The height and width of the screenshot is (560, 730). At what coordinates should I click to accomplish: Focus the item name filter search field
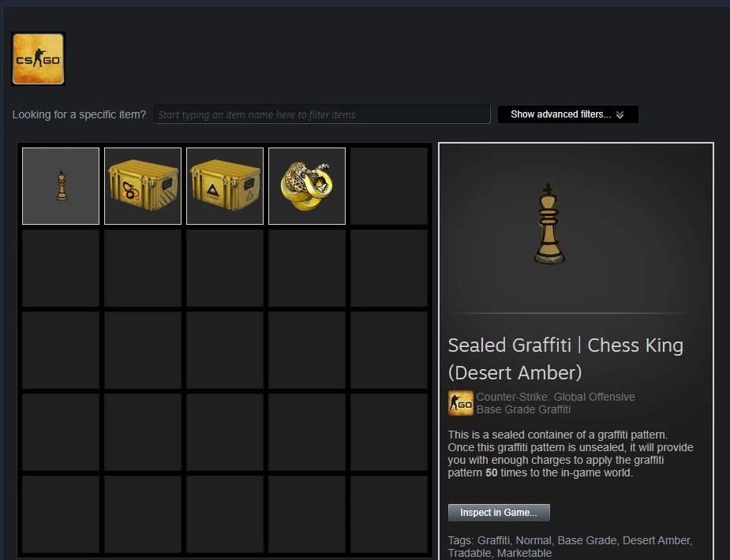pyautogui.click(x=322, y=114)
